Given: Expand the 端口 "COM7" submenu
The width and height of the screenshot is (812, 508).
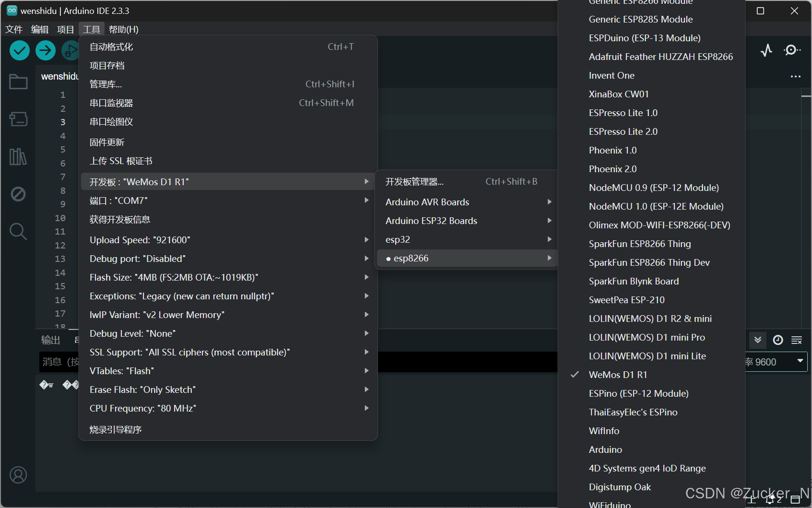Looking at the screenshot, I should pos(228,201).
